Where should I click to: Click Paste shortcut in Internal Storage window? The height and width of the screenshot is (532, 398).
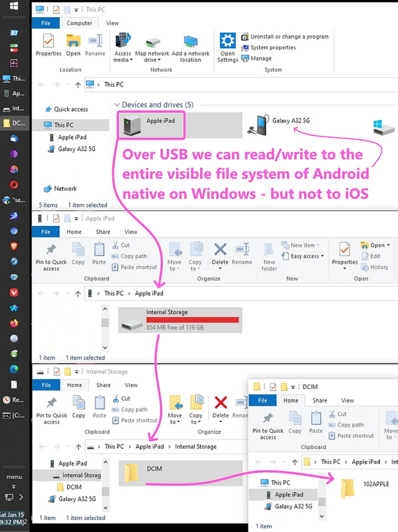(135, 420)
